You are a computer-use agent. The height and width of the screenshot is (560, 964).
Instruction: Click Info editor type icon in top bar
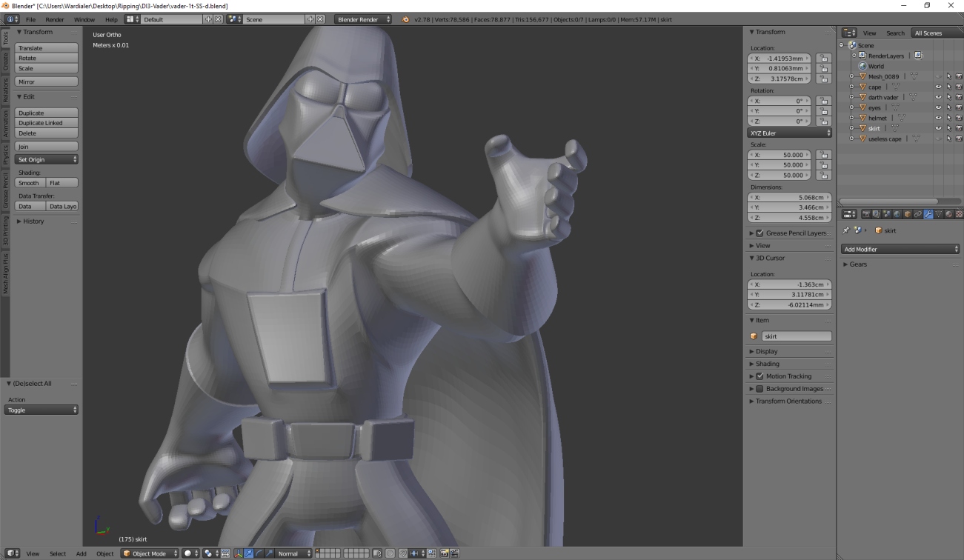pos(13,19)
